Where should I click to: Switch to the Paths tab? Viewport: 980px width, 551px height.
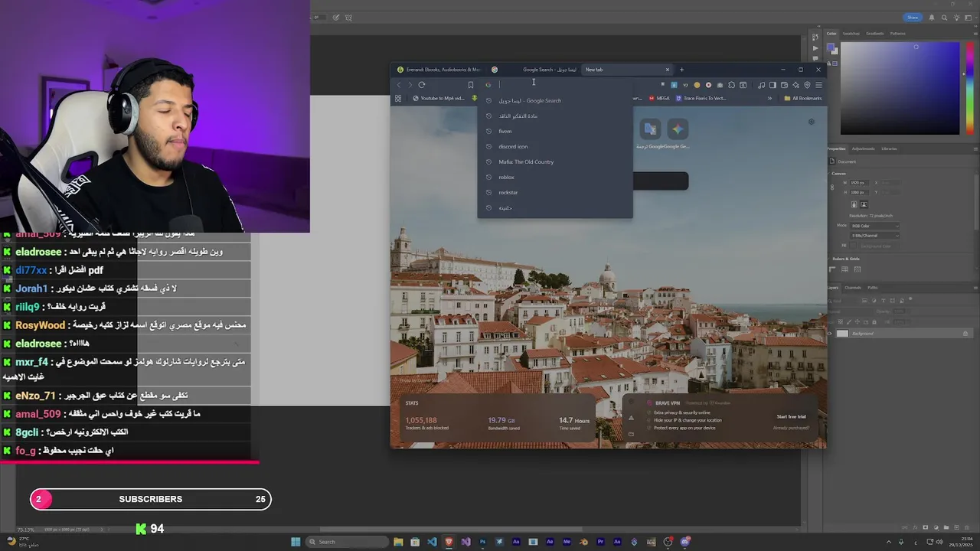click(873, 288)
